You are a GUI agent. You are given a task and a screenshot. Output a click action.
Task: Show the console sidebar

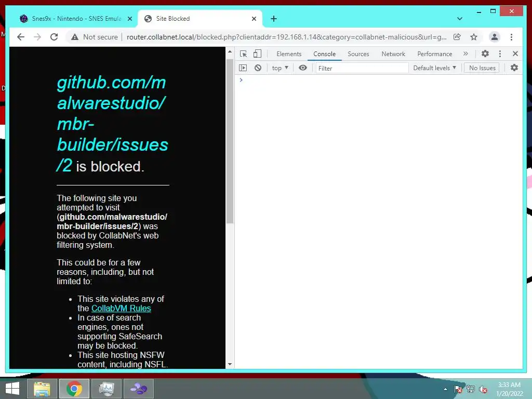click(x=243, y=68)
